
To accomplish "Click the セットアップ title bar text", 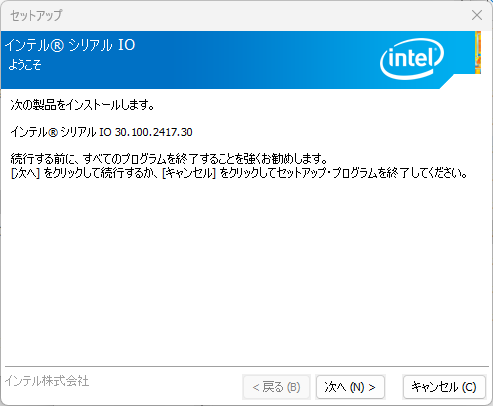I will (x=36, y=15).
